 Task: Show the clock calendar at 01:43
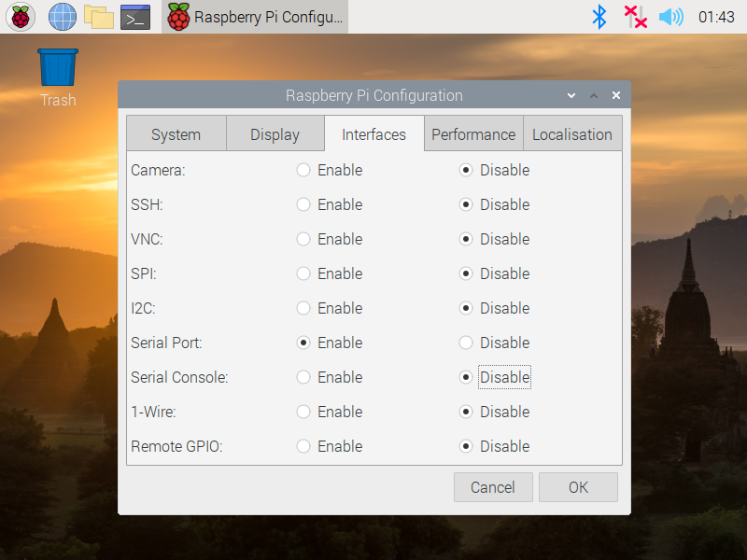(716, 17)
